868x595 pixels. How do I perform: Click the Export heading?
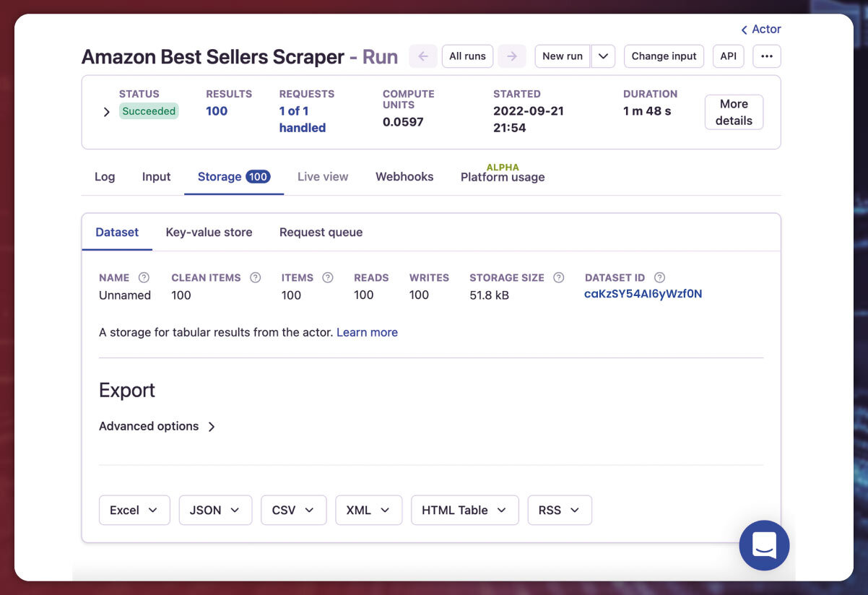tap(127, 391)
